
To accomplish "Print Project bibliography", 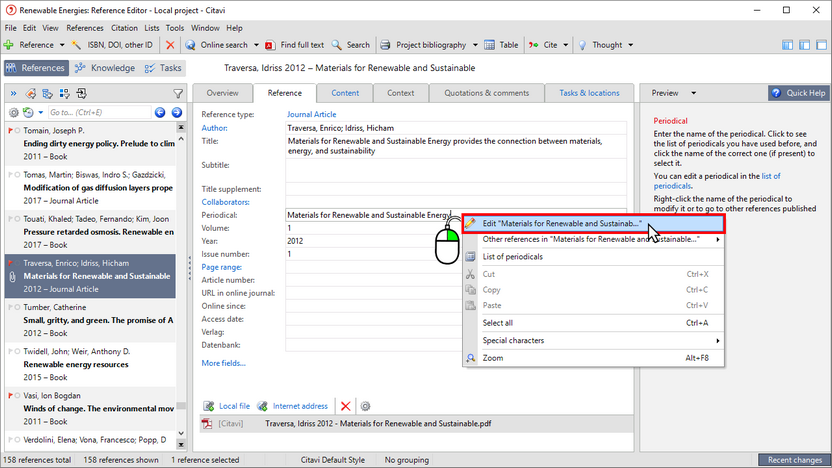I will 424,45.
